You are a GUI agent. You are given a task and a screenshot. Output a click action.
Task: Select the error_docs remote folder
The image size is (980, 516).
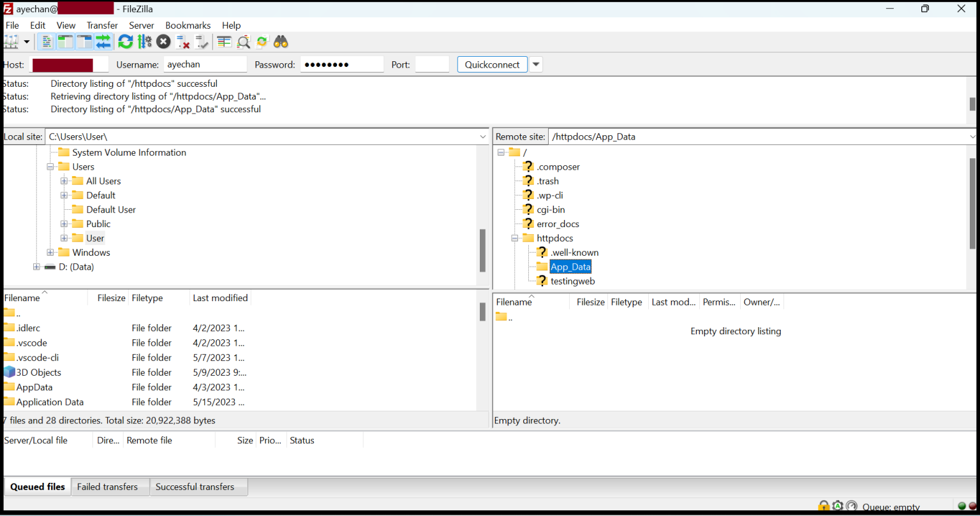(x=558, y=224)
